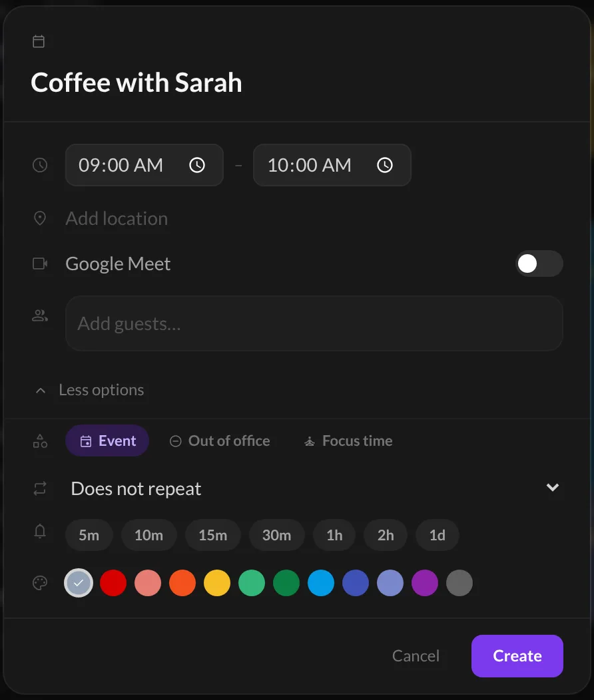Click the clock icon inside the start time field

(x=197, y=165)
